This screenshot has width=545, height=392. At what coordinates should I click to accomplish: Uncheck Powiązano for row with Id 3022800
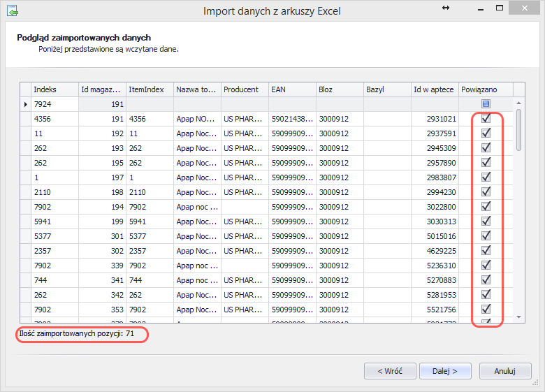(x=486, y=206)
